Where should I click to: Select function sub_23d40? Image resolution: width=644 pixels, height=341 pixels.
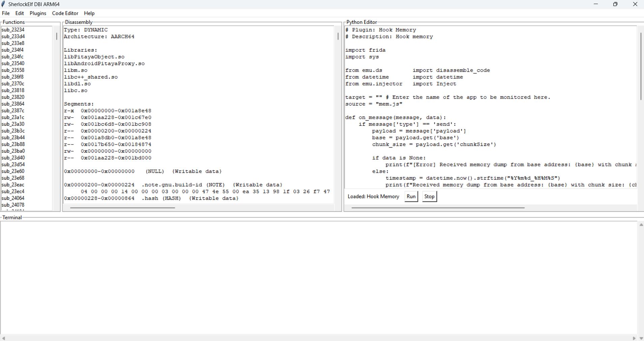click(x=13, y=158)
